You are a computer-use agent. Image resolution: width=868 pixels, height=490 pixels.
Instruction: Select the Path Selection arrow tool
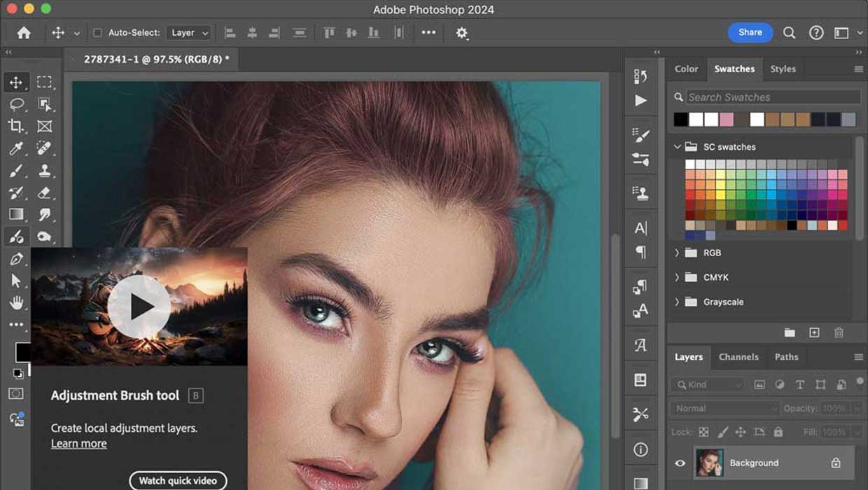click(16, 281)
